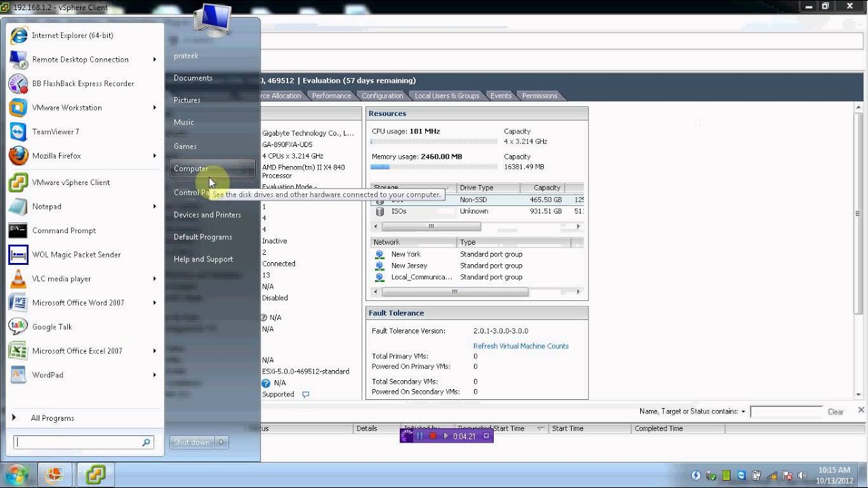Open the prateek user folder
Image resolution: width=868 pixels, height=488 pixels.
pyautogui.click(x=186, y=56)
